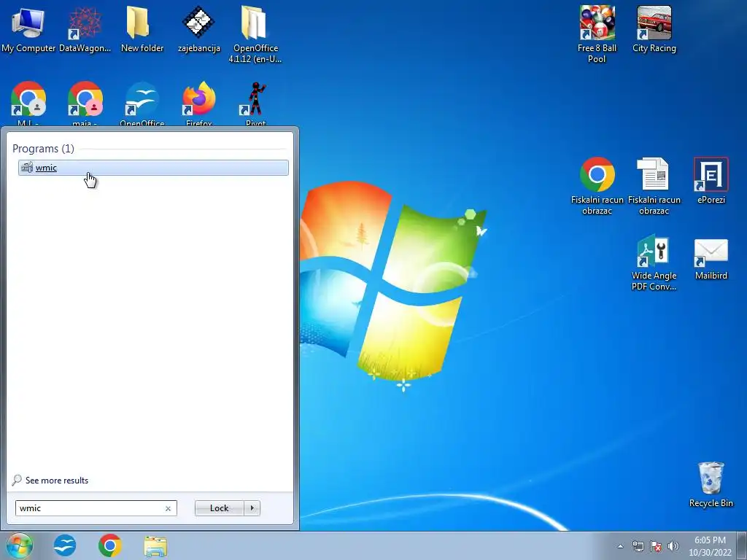The image size is (747, 560).
Task: Select the Firefox desktop shortcut
Action: pyautogui.click(x=198, y=104)
